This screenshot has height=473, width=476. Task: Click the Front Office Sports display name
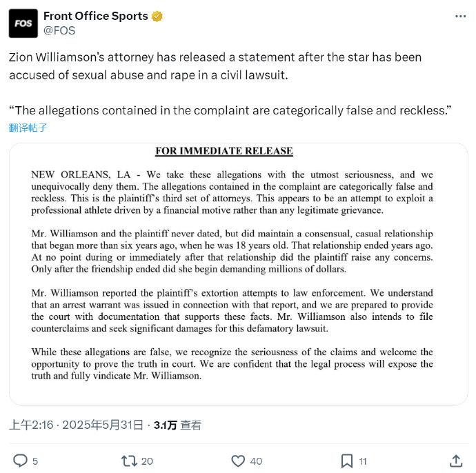tap(96, 16)
